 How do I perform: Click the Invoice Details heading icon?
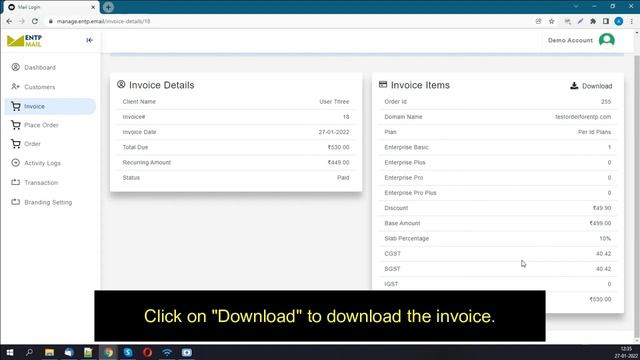(121, 84)
